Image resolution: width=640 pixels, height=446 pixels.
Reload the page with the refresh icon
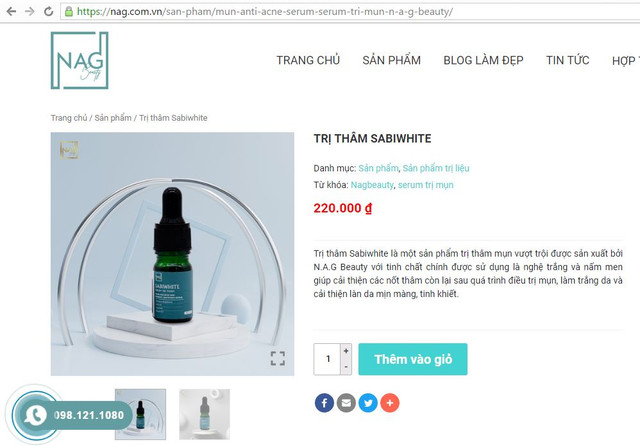tap(48, 11)
